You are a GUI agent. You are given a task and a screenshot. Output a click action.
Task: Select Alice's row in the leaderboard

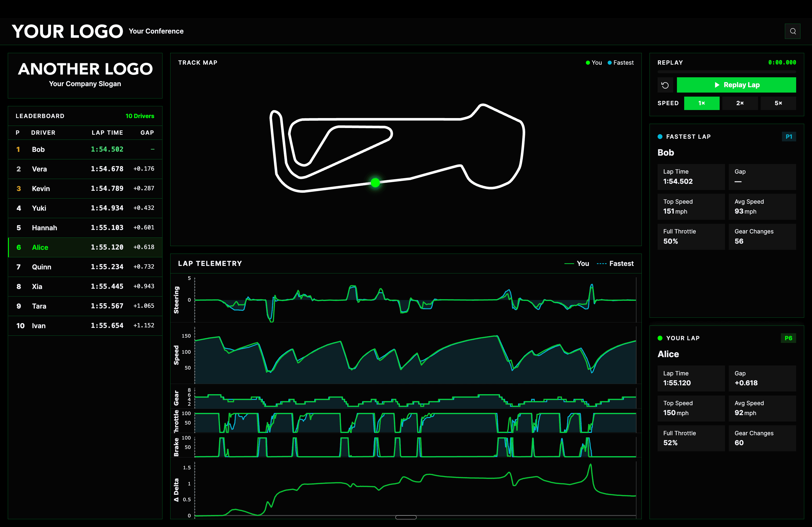[x=85, y=247]
